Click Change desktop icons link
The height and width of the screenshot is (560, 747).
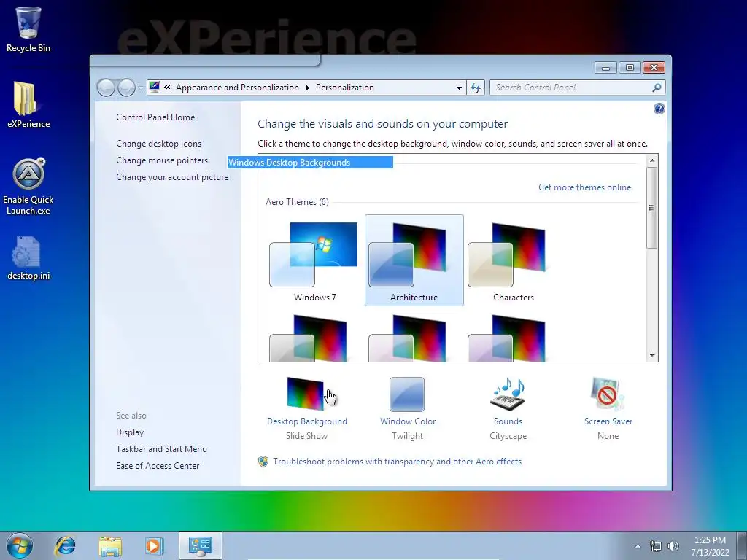[x=158, y=144]
